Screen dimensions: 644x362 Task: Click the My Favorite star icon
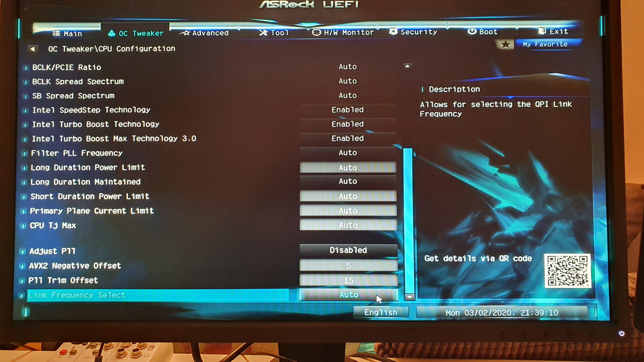pyautogui.click(x=505, y=45)
